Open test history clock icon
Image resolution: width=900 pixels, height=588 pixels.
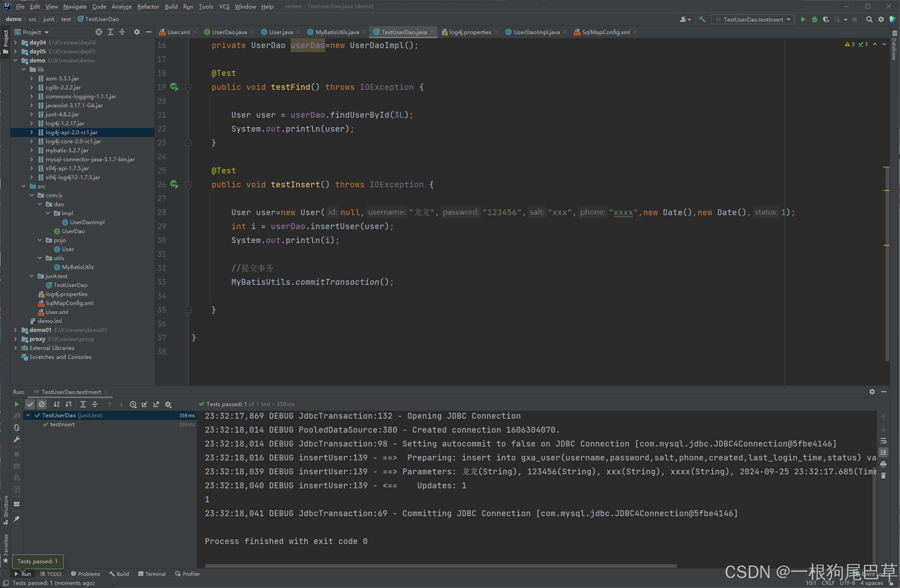[133, 404]
